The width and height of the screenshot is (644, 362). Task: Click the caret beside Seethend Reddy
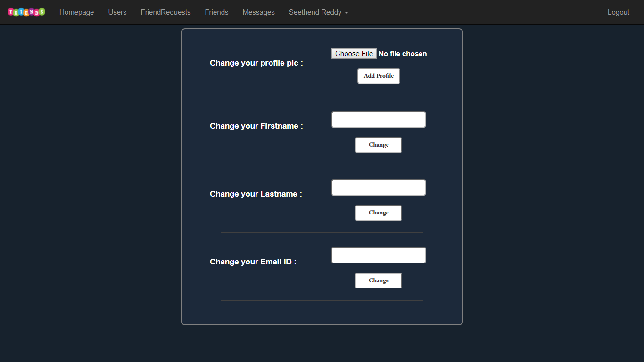click(347, 13)
